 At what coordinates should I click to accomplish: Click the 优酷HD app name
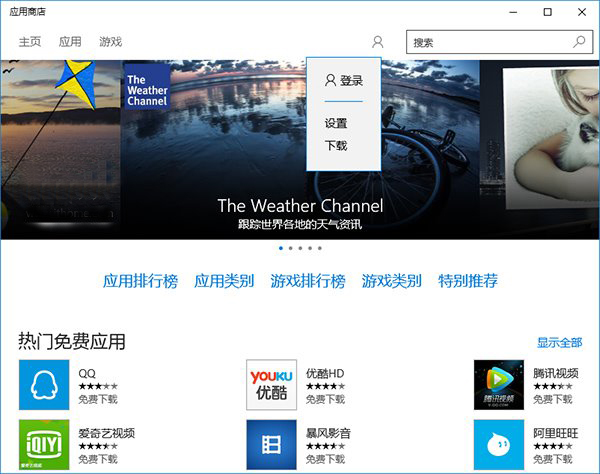click(325, 373)
